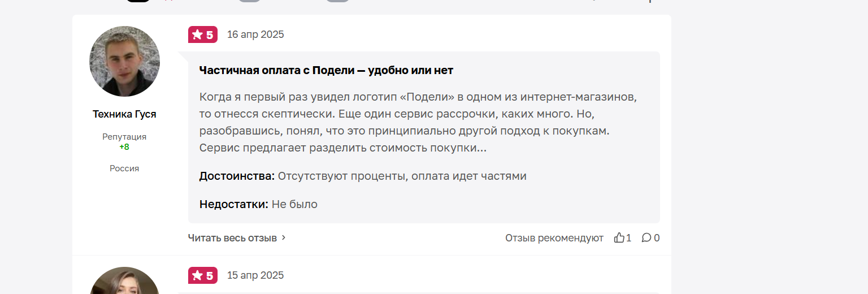Image resolution: width=868 pixels, height=294 pixels.
Task: Click the Россия country label
Action: click(x=124, y=168)
